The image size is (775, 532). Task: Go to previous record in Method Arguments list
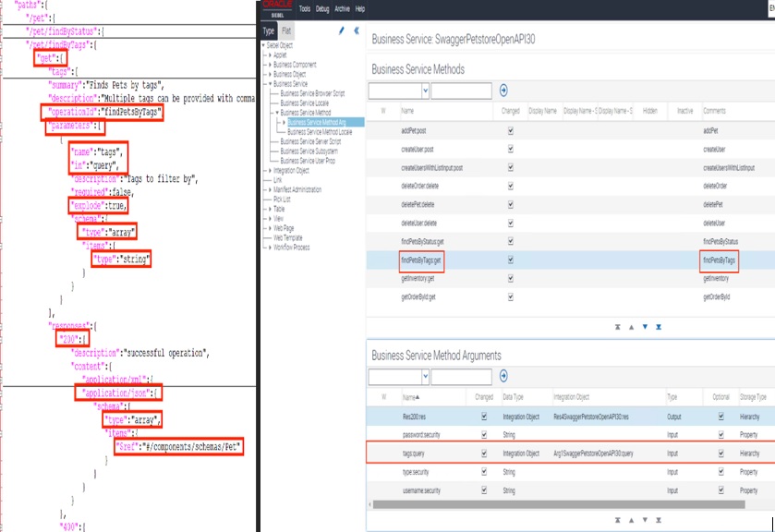[631, 520]
